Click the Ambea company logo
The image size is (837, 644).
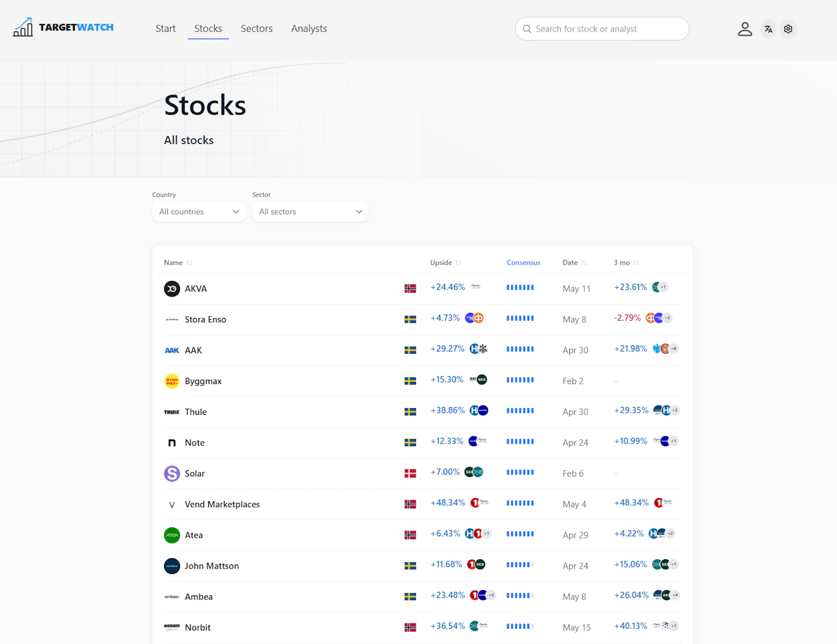[x=172, y=597]
